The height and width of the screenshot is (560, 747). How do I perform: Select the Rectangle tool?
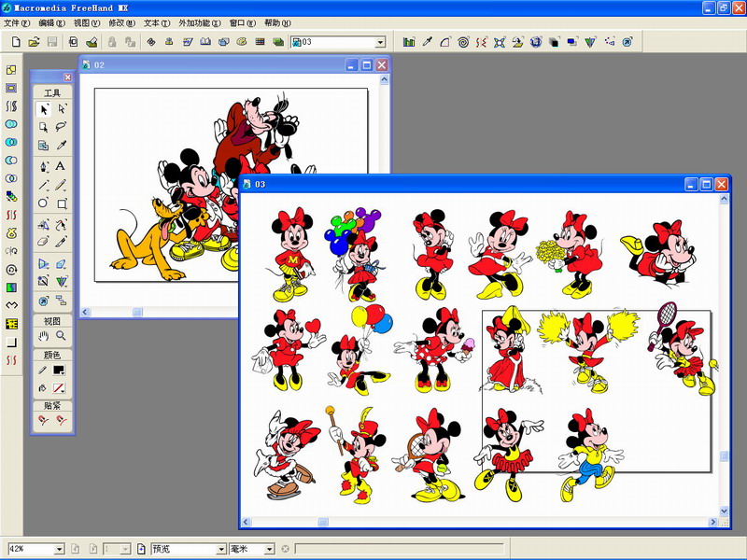[62, 203]
